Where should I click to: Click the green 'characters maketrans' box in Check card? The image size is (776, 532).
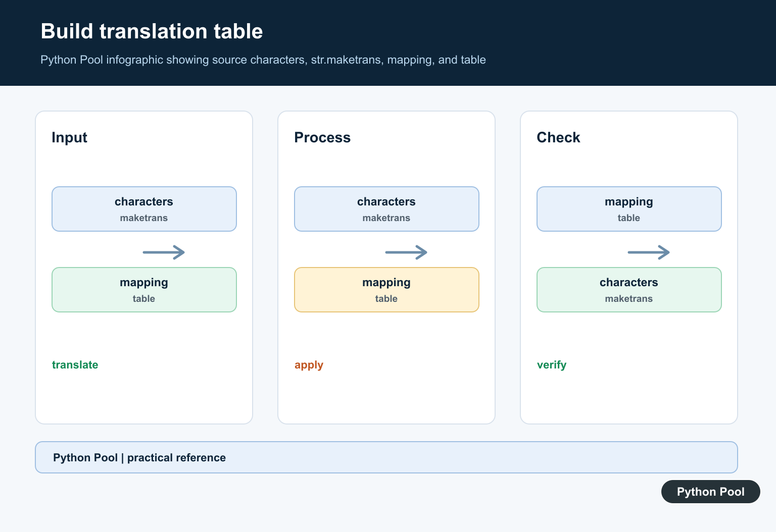(629, 290)
